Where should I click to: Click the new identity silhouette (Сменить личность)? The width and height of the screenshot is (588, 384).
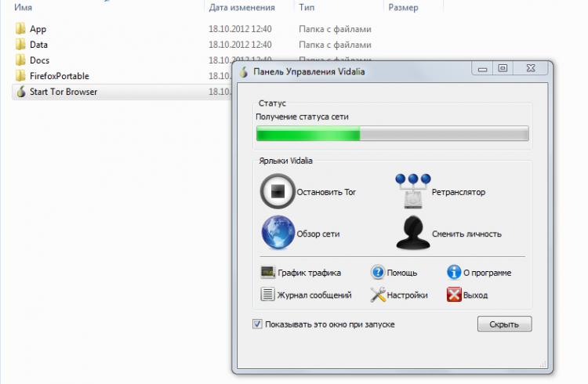pyautogui.click(x=412, y=233)
